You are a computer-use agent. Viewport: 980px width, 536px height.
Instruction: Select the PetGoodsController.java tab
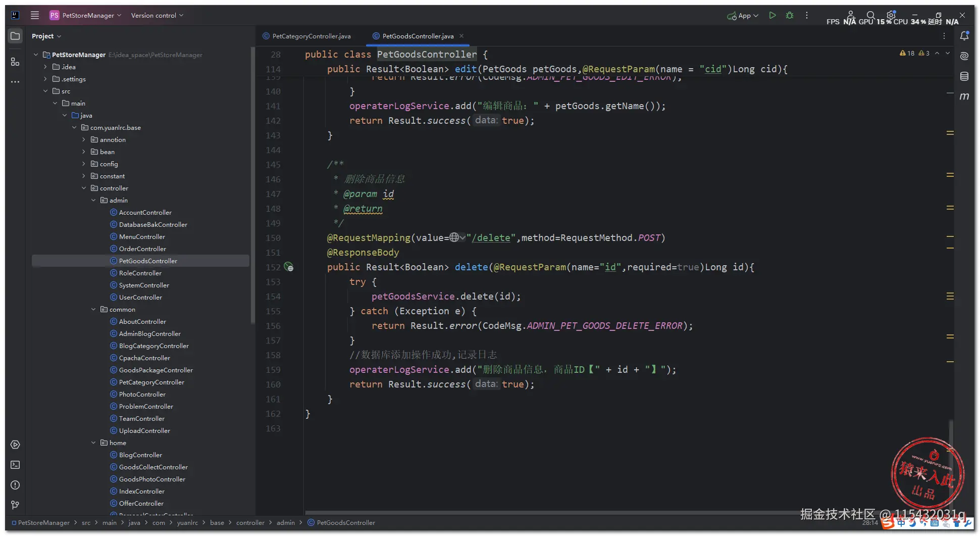[418, 36]
